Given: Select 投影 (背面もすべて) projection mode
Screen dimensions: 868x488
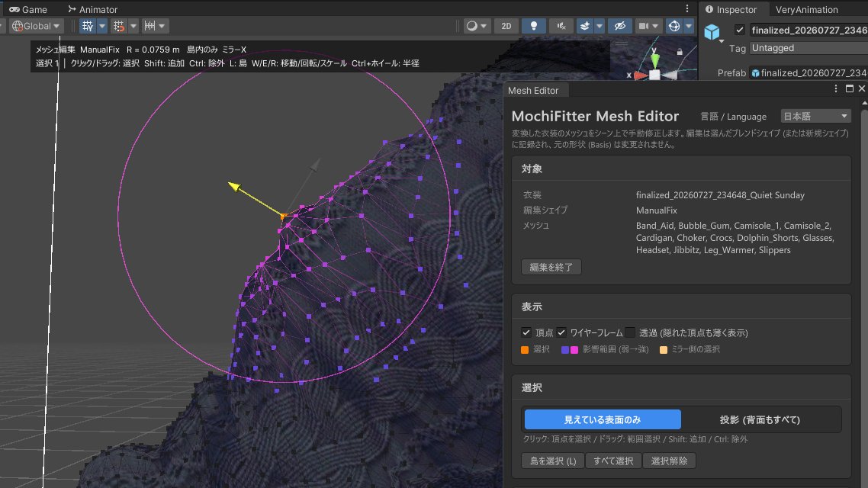Looking at the screenshot, I should coord(760,419).
